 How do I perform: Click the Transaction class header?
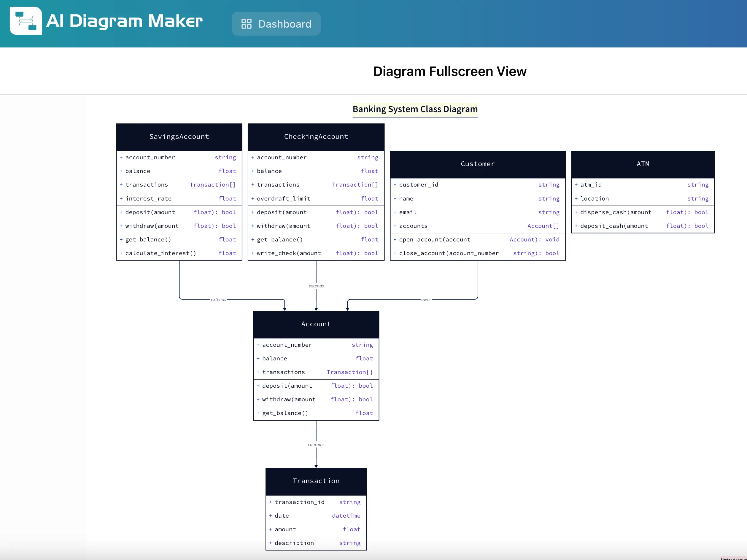[x=316, y=481]
